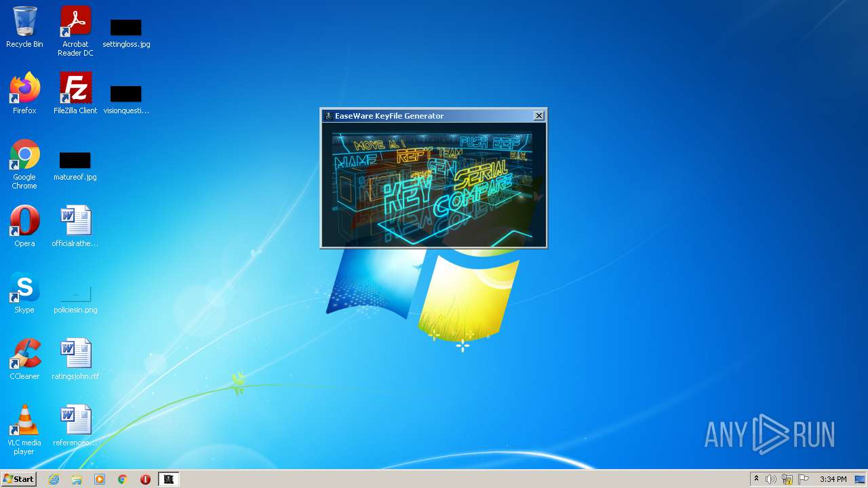Select the settingloss.jpg file icon

click(x=126, y=33)
